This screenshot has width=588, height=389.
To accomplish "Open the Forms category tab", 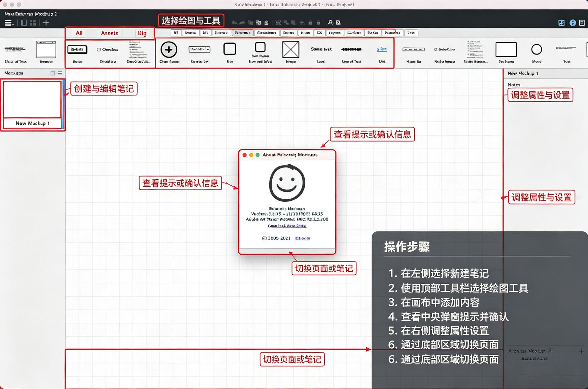I will [x=288, y=33].
